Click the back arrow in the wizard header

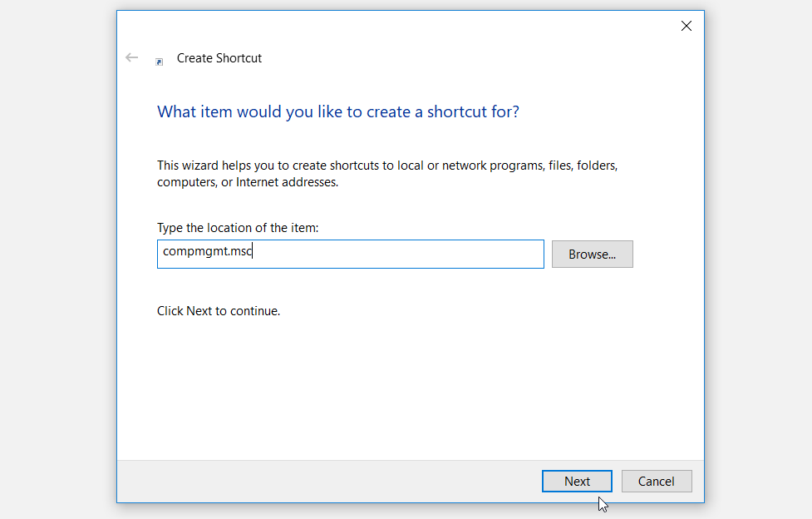pos(131,57)
